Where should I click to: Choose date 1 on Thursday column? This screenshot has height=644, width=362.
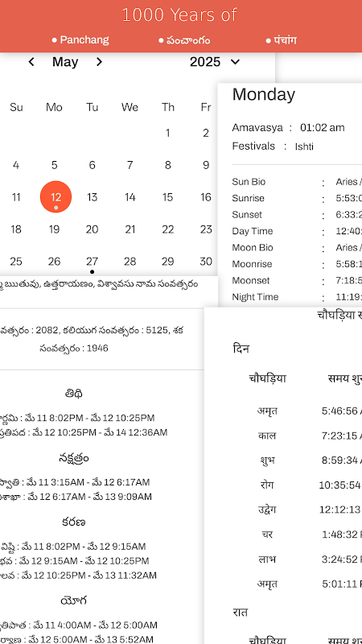[167, 133]
